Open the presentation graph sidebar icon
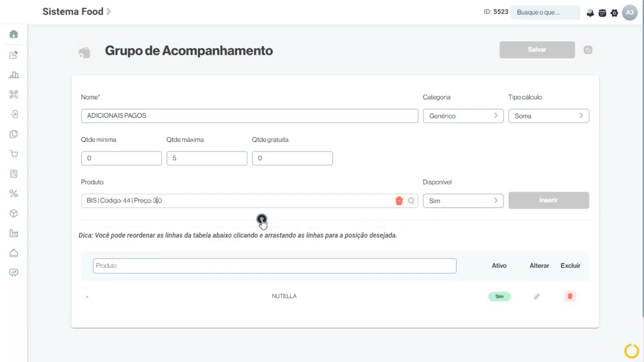The image size is (644, 362). tap(14, 273)
